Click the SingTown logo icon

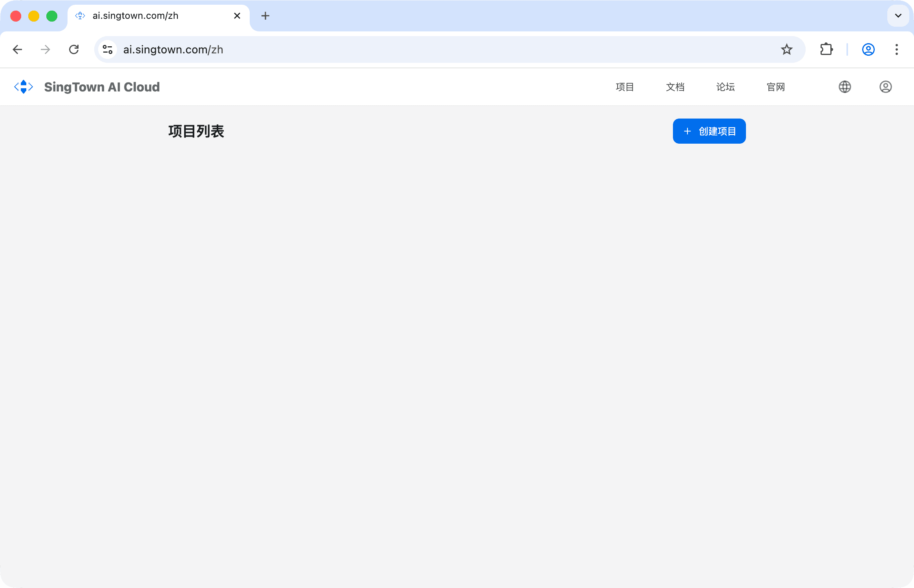click(24, 87)
